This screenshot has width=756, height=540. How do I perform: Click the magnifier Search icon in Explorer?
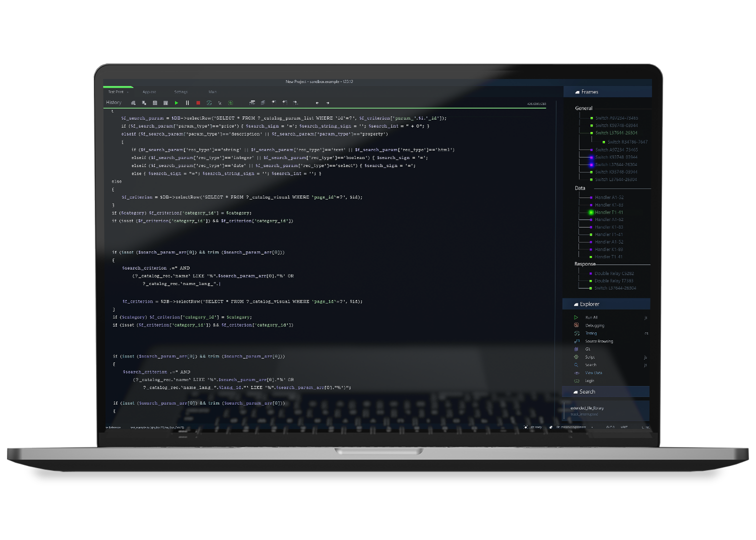pyautogui.click(x=576, y=365)
